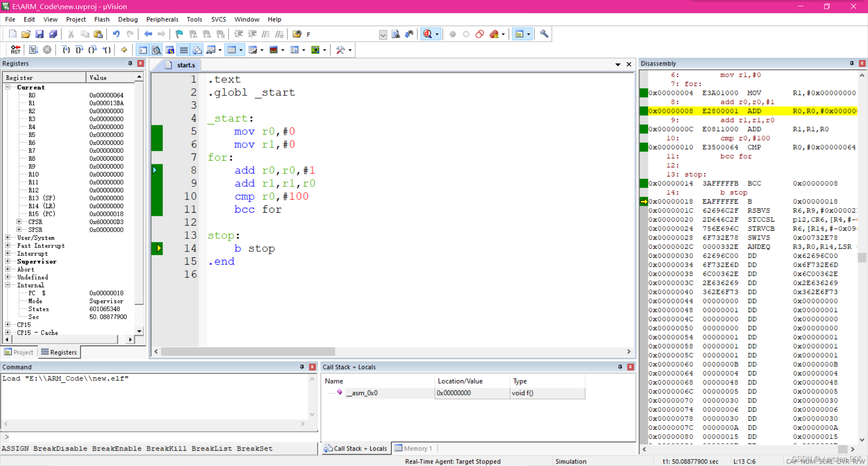The width and height of the screenshot is (868, 466).
Task: Collapse the Current register group
Action: 8,87
